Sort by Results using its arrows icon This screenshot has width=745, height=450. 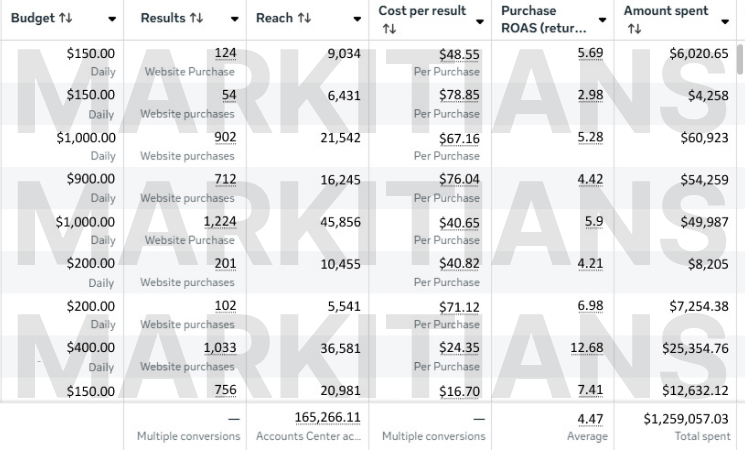pyautogui.click(x=196, y=19)
